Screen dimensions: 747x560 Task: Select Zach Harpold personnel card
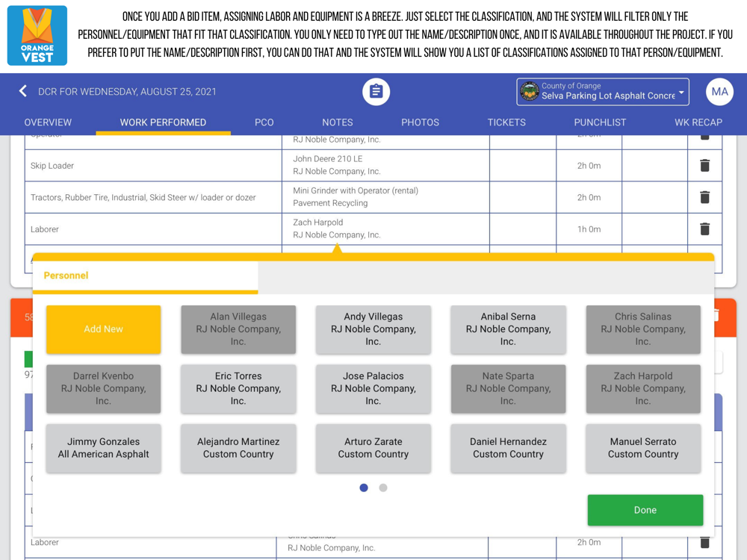(x=642, y=388)
